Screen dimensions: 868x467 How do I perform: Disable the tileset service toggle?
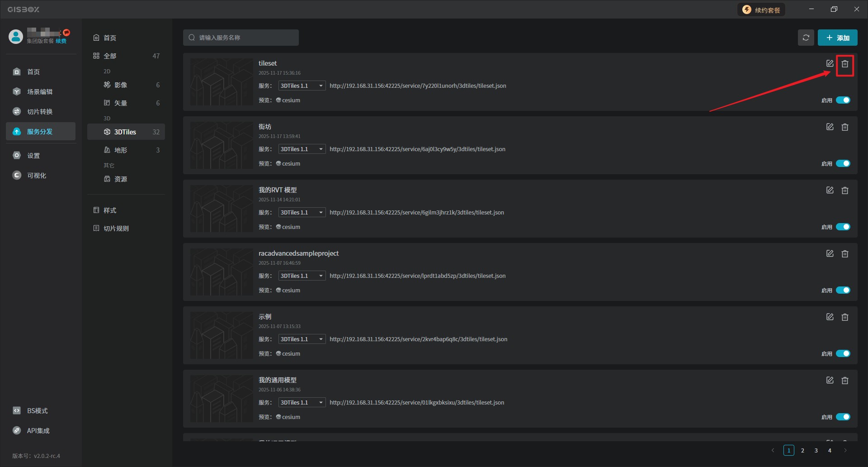coord(843,100)
